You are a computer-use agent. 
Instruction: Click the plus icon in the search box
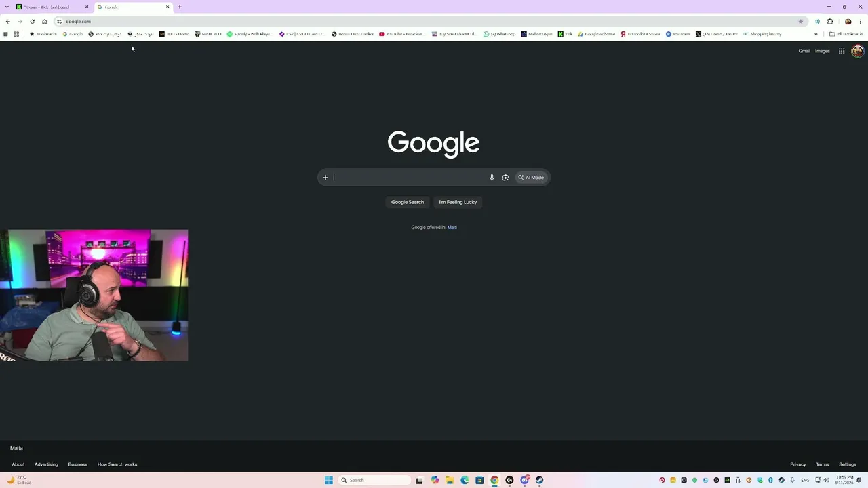coord(325,178)
